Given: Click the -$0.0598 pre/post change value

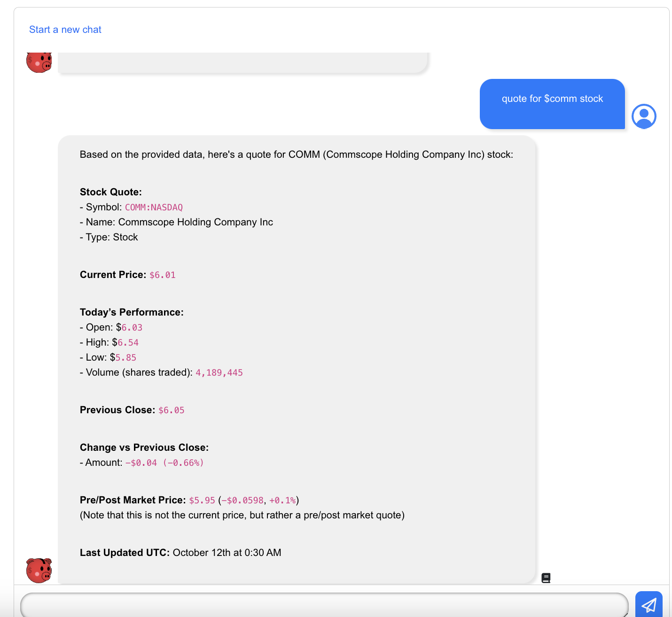Looking at the screenshot, I should pyautogui.click(x=242, y=500).
